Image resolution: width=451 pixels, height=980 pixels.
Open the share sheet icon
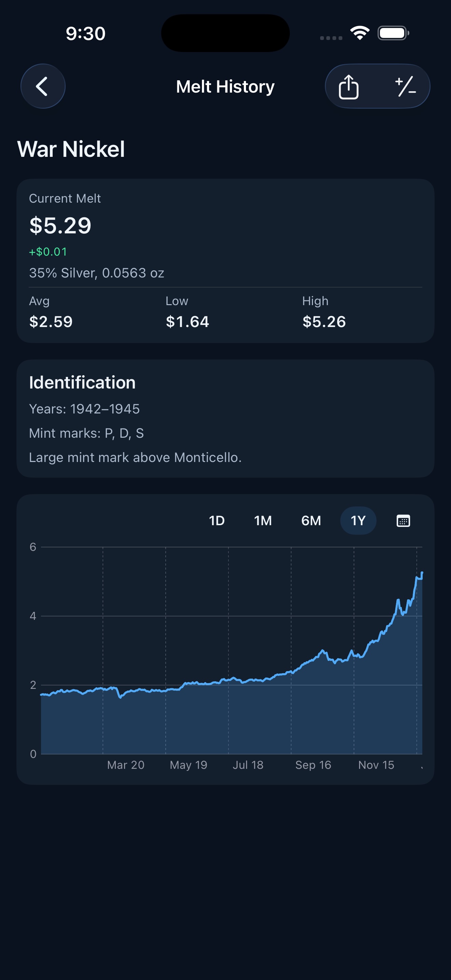click(x=348, y=87)
